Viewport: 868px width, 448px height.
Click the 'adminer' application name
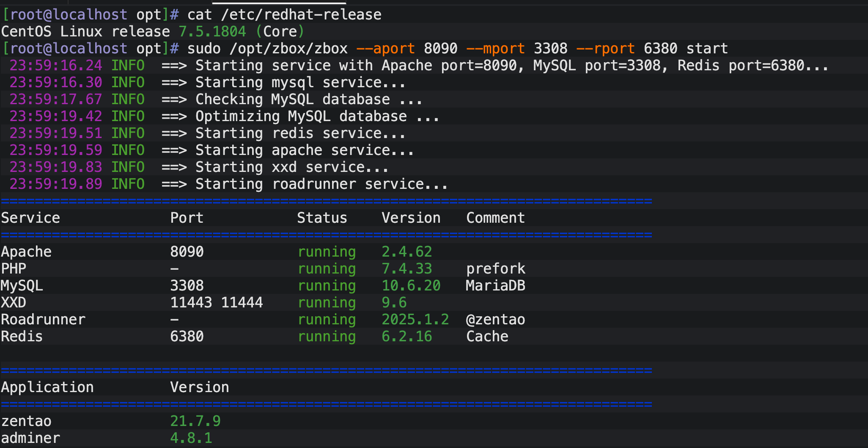tap(30, 438)
